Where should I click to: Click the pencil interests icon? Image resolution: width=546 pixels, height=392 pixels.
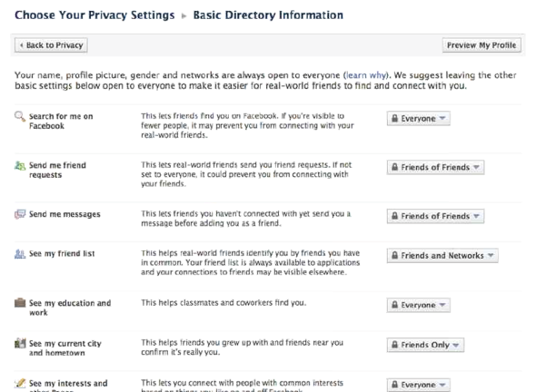pos(22,386)
